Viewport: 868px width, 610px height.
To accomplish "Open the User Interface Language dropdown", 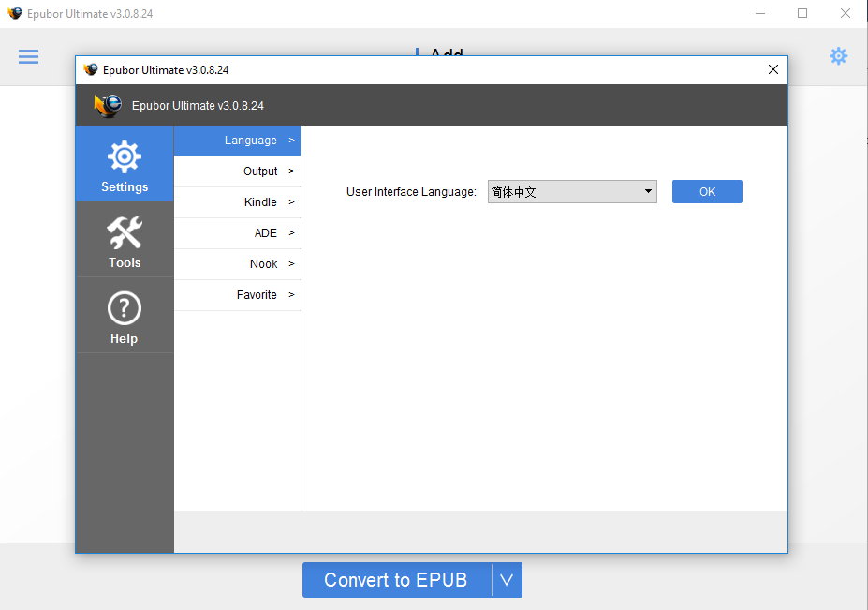I will [572, 192].
